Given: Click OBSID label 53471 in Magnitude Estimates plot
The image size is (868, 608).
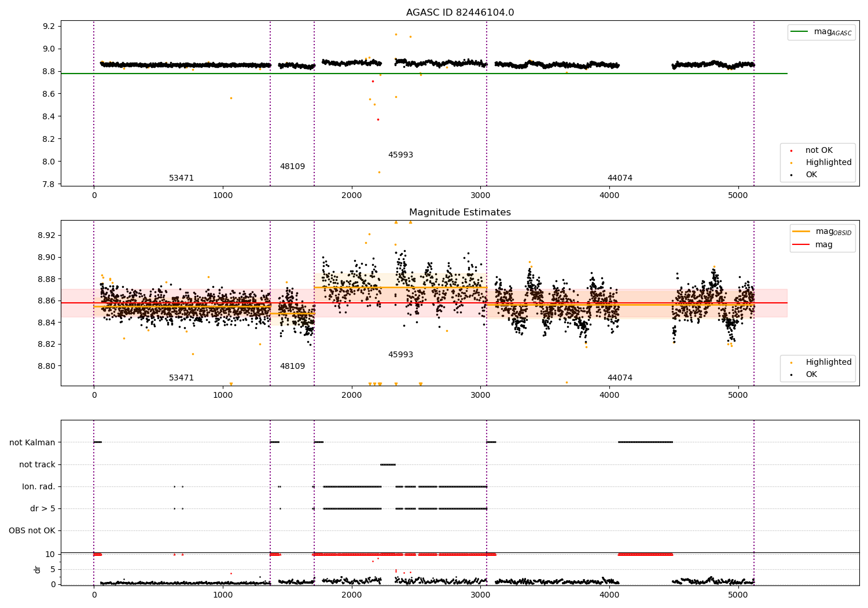Looking at the screenshot, I should pos(181,378).
